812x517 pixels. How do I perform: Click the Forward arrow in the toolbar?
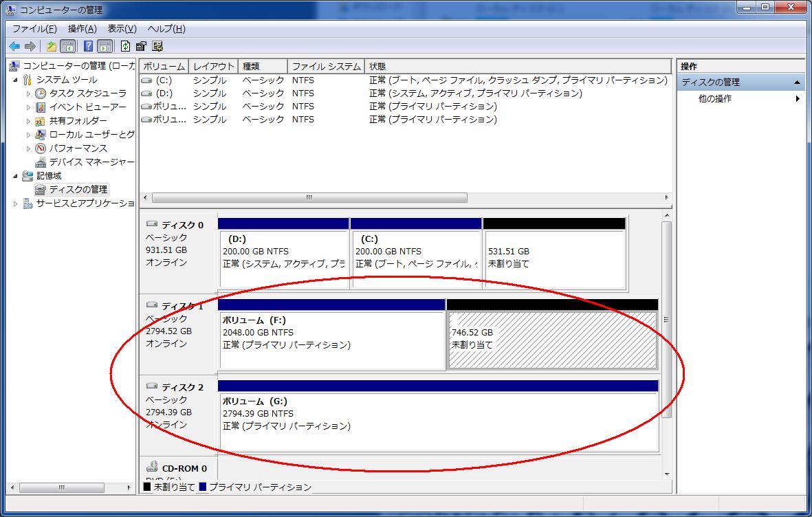[30, 47]
